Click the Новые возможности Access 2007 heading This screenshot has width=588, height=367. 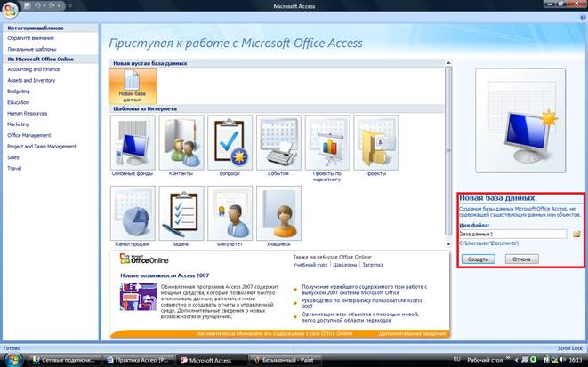coord(165,275)
